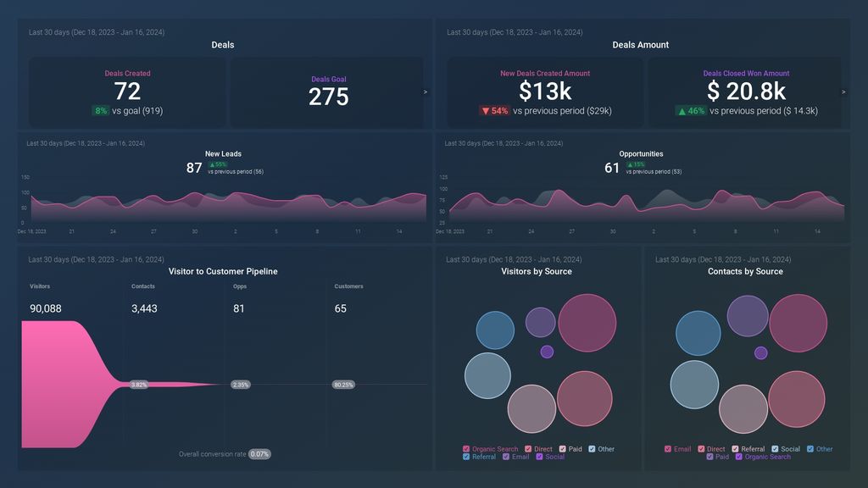Viewport: 868px width, 488px height.
Task: Uncheck Organic Search in Visitors by Source
Action: tap(466, 449)
